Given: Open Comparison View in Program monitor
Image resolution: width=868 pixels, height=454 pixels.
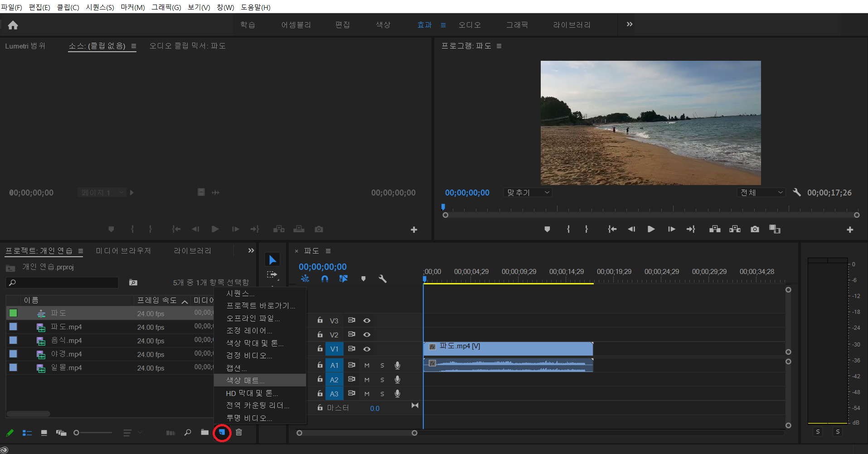Looking at the screenshot, I should (x=775, y=229).
